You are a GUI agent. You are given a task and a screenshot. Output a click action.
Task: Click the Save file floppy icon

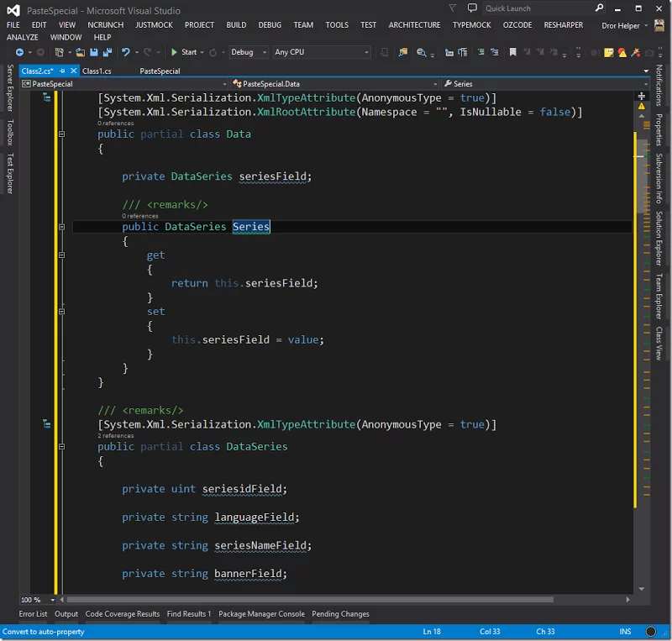click(x=92, y=52)
